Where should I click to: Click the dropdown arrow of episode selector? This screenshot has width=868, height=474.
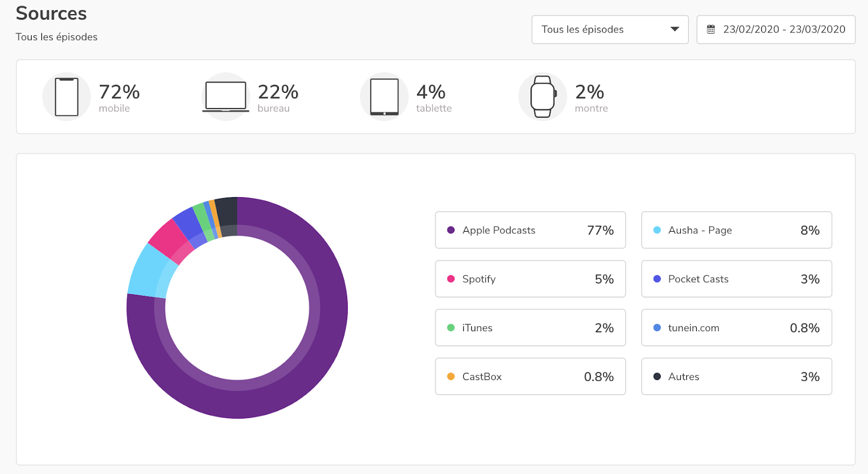coord(674,29)
